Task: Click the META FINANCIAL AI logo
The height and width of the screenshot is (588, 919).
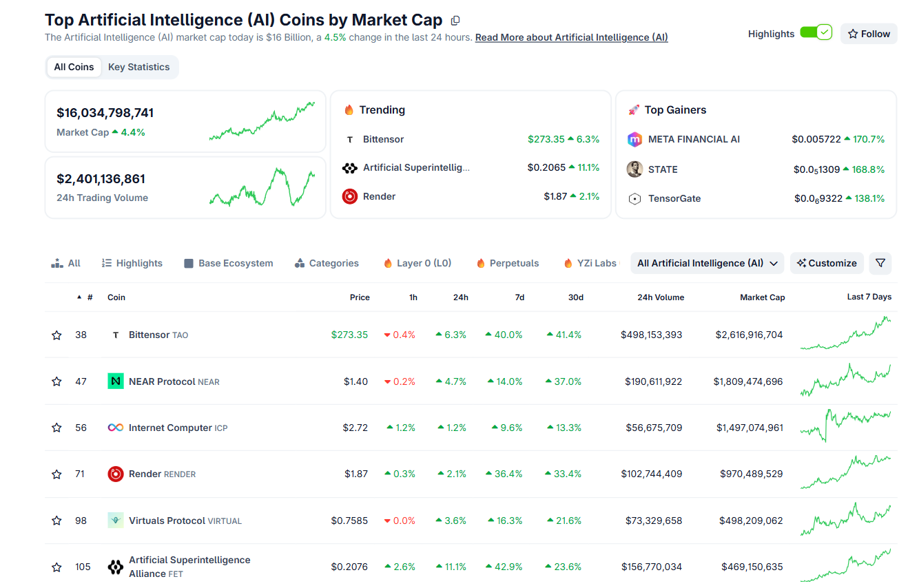Action: pos(634,139)
